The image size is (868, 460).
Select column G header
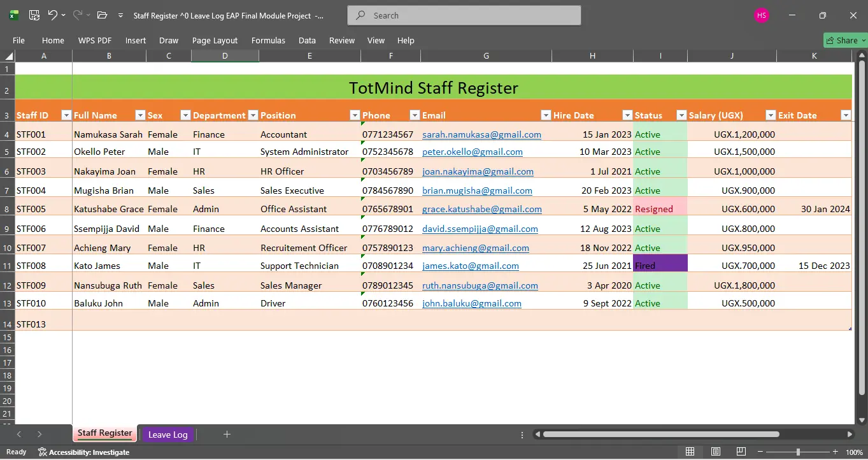[x=486, y=56]
